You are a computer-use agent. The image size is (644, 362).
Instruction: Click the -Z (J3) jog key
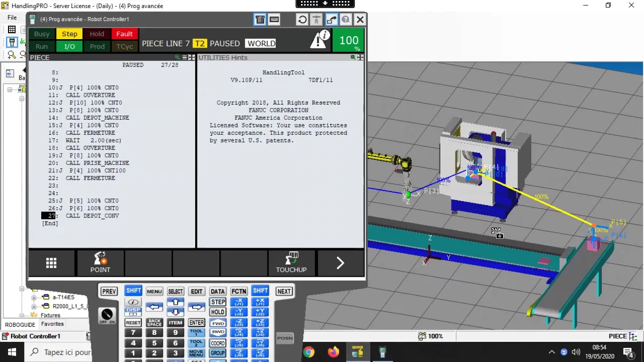pos(239,323)
